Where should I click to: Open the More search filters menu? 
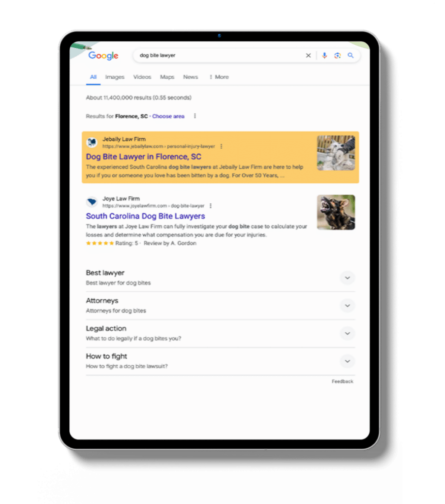pyautogui.click(x=219, y=77)
